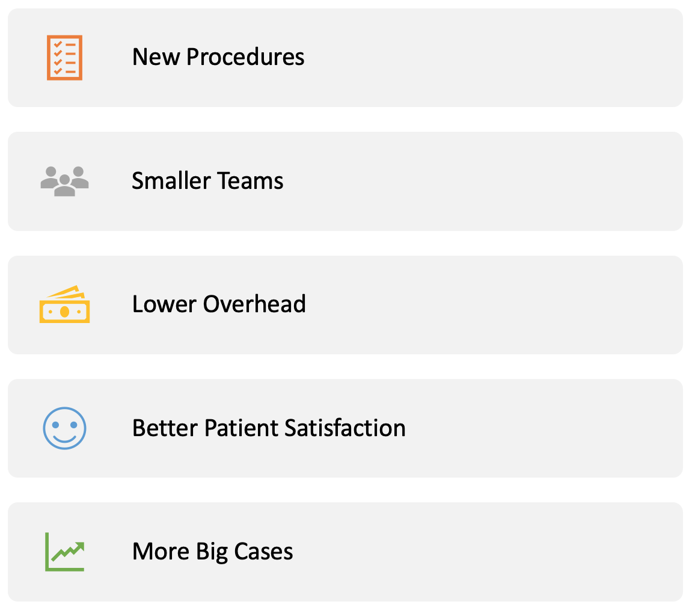
Task: Click the word New in first card
Action: [156, 57]
